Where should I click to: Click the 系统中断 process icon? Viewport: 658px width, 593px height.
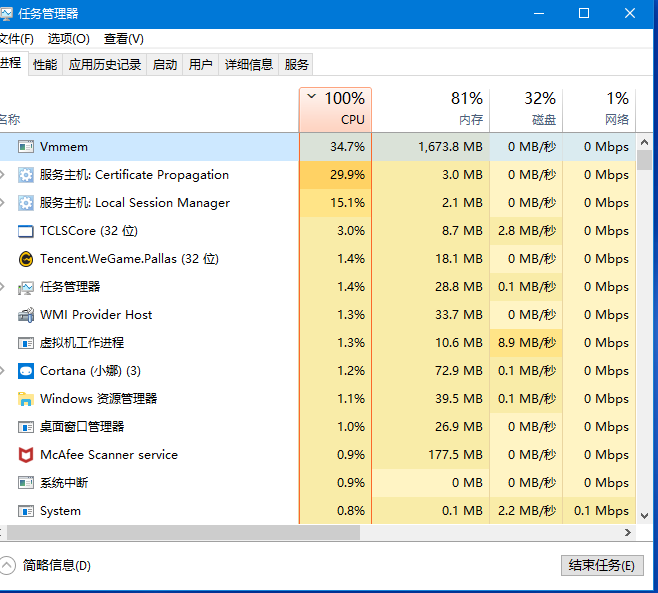tap(26, 483)
